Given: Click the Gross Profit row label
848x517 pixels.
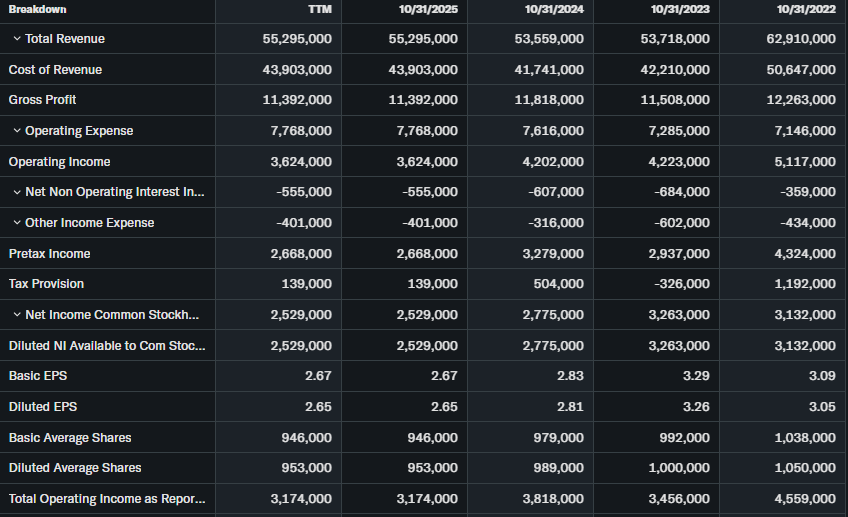Looking at the screenshot, I should point(42,100).
